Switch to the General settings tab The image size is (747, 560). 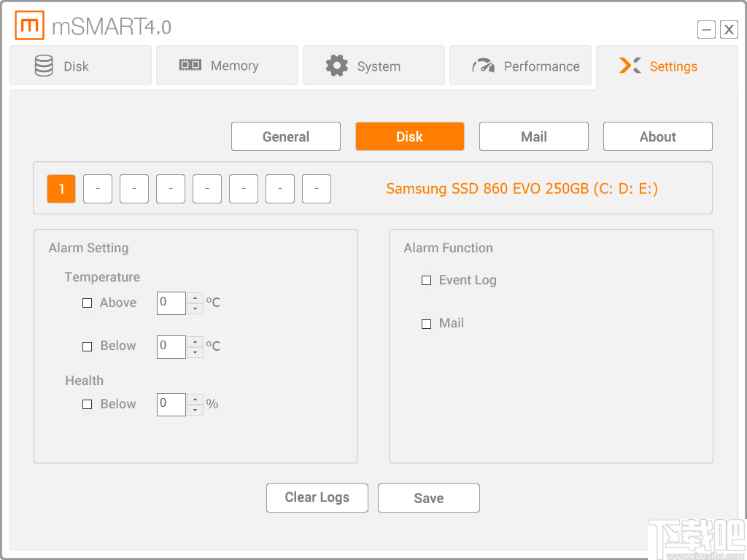click(x=285, y=136)
